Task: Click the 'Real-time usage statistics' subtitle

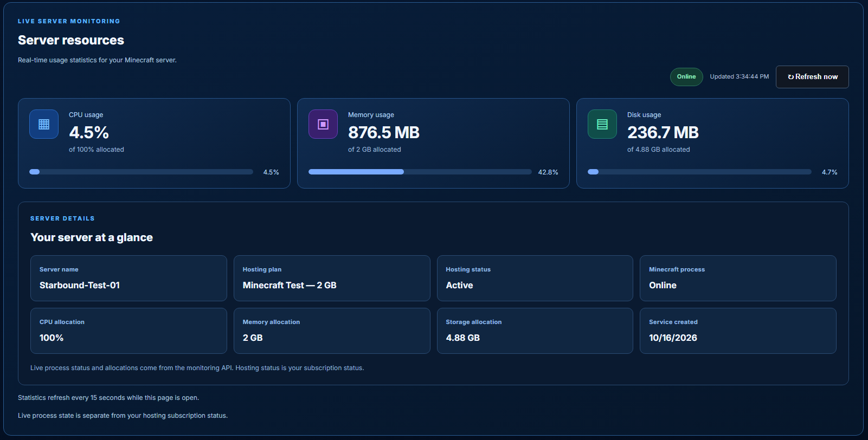Action: tap(97, 60)
